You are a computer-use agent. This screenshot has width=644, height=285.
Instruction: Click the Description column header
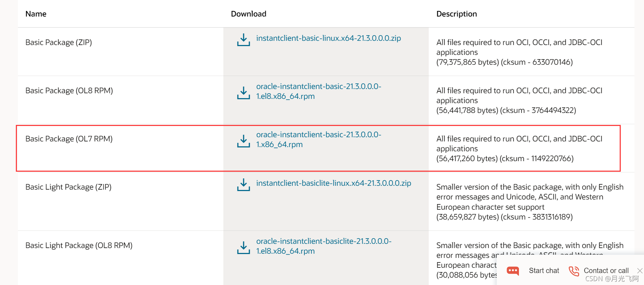[x=457, y=14]
